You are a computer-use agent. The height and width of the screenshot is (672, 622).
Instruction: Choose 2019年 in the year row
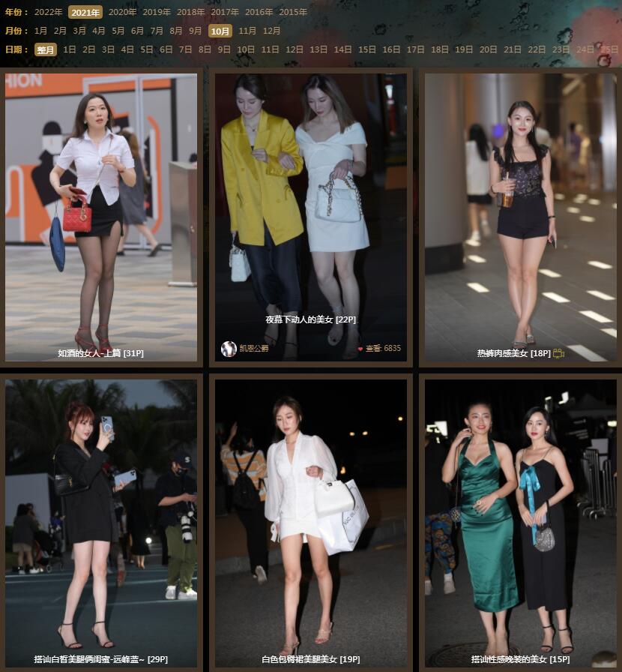pyautogui.click(x=157, y=12)
